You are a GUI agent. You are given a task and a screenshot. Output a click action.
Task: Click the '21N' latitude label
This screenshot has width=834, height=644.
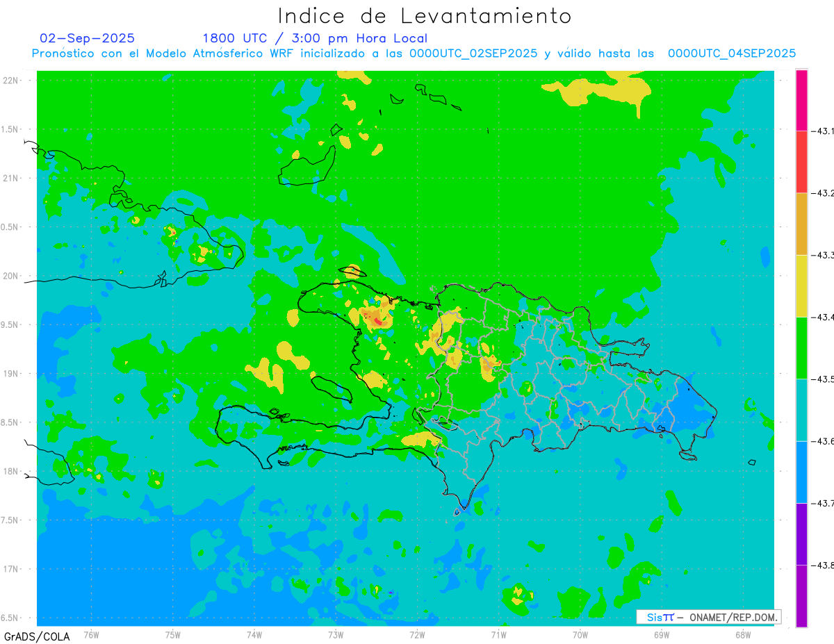tap(11, 178)
